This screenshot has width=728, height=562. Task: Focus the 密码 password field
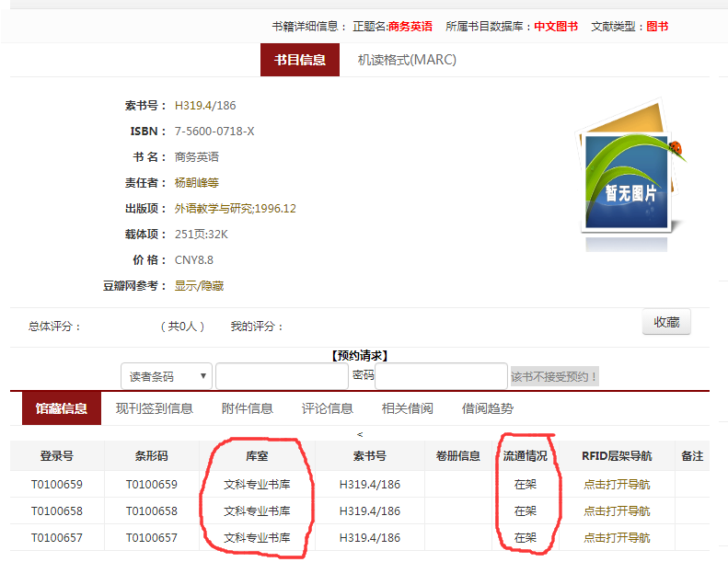pos(441,376)
